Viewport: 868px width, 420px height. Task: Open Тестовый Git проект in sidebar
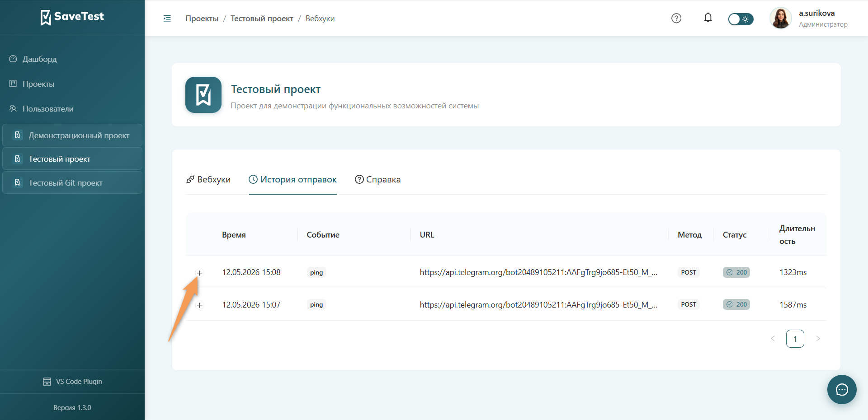[72, 182]
